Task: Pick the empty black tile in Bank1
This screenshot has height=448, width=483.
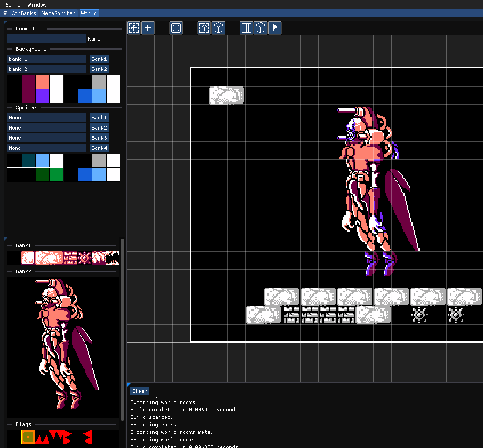Action: (x=14, y=258)
